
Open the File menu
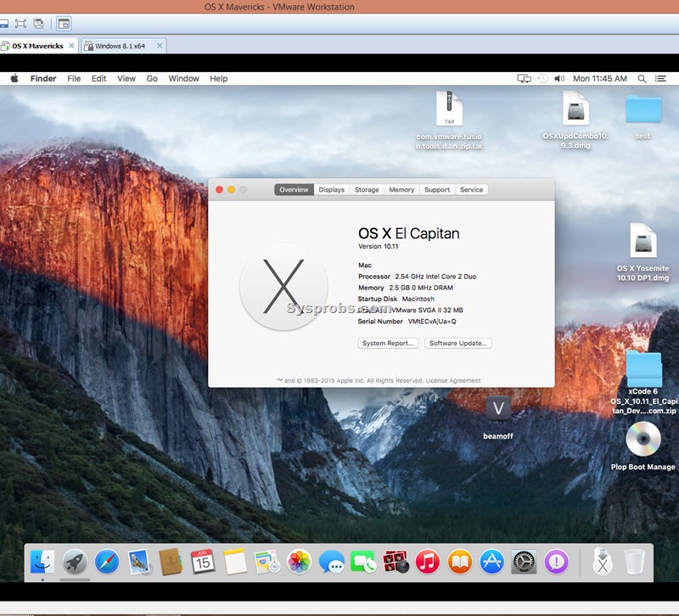click(74, 78)
